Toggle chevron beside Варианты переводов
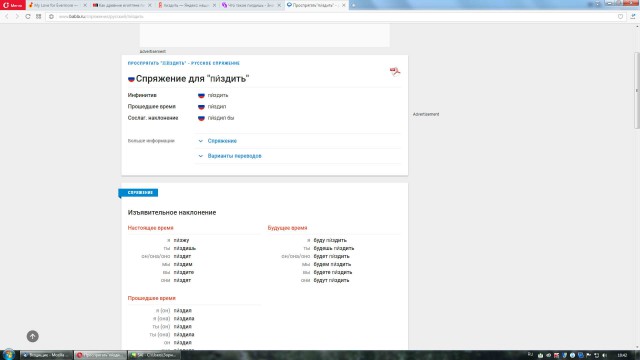 (200, 156)
